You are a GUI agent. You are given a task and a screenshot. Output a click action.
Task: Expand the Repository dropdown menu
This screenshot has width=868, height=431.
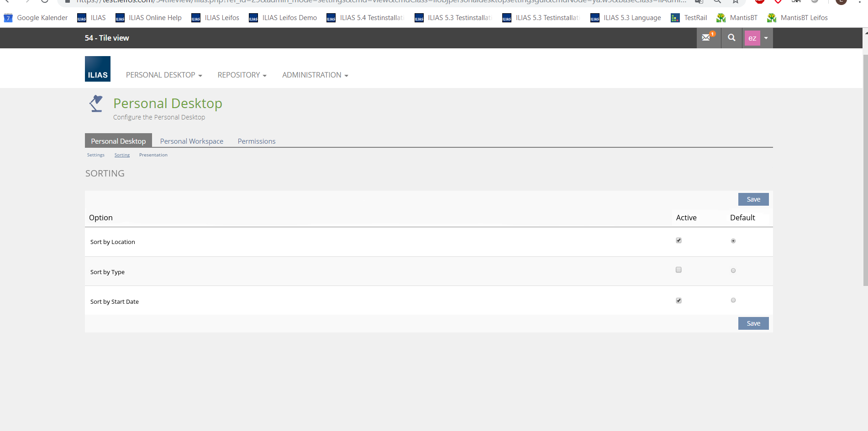tap(242, 75)
